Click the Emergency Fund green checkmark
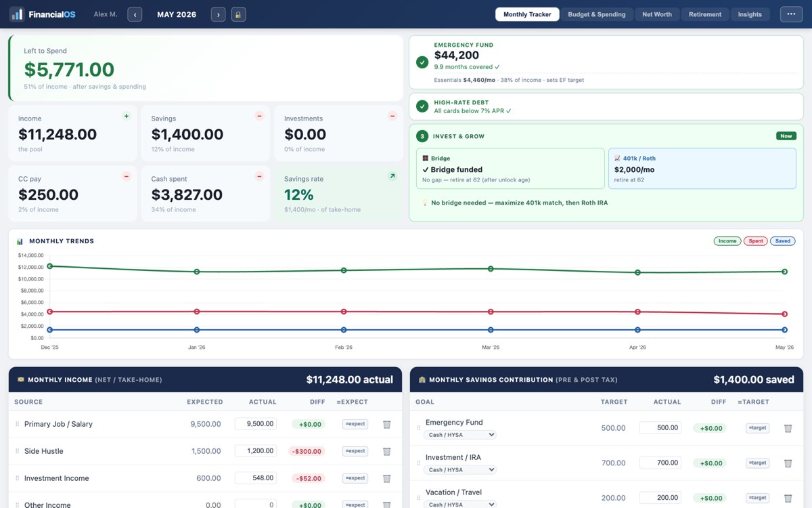The width and height of the screenshot is (812, 508). [422, 62]
